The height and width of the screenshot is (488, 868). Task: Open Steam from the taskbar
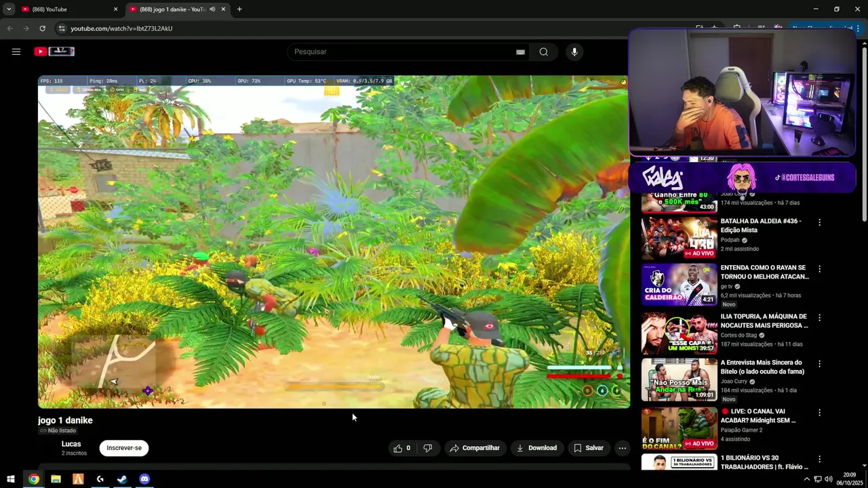pos(122,479)
